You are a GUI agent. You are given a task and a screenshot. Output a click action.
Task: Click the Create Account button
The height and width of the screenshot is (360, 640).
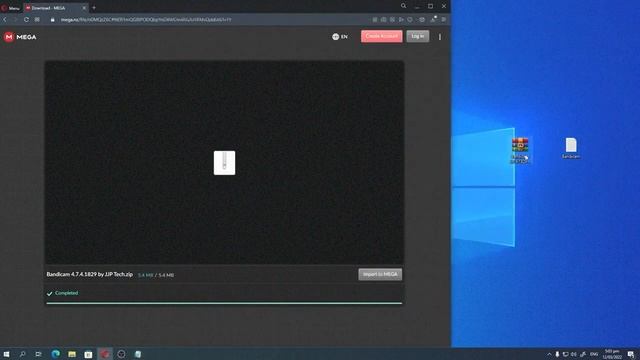click(381, 36)
